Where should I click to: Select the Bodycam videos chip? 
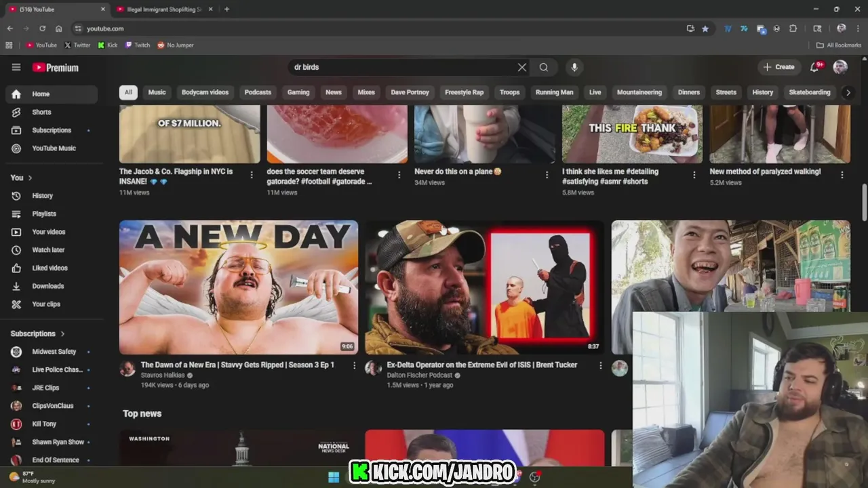(x=205, y=92)
